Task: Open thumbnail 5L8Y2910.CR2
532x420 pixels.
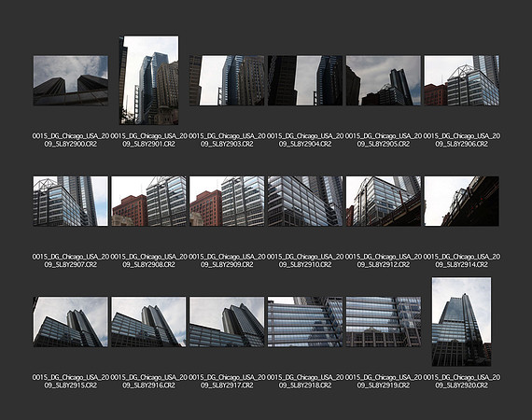Action: [x=305, y=202]
